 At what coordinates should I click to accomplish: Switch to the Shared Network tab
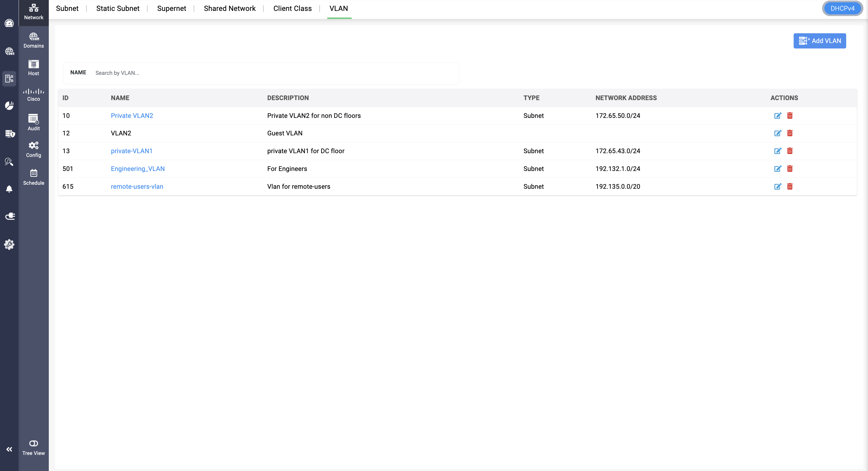[229, 8]
